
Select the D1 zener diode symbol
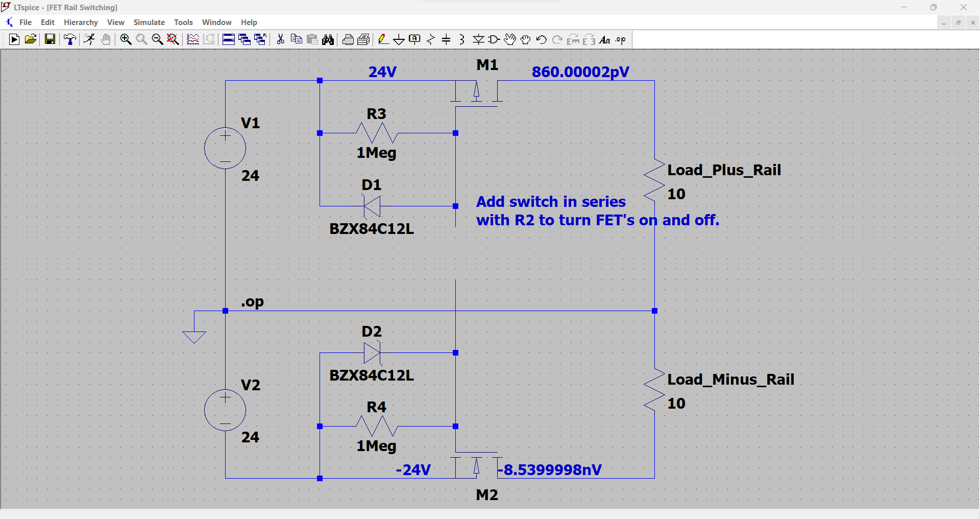(x=372, y=206)
